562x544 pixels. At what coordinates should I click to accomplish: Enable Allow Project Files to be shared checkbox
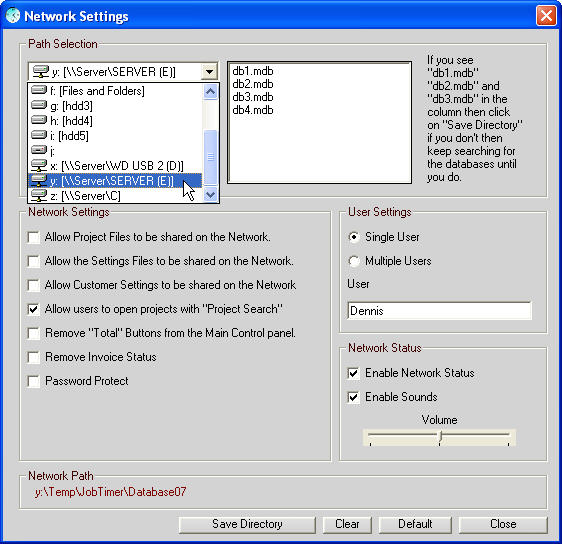click(x=34, y=237)
